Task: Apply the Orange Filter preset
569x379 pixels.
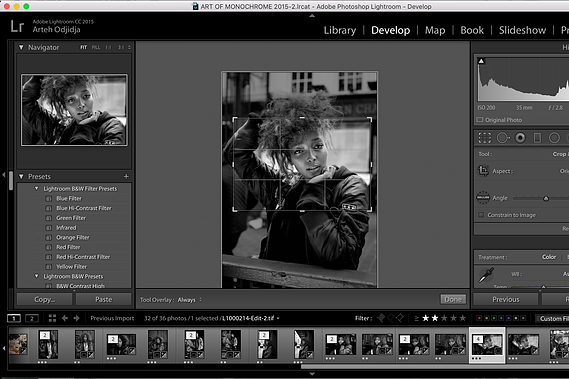Action: [73, 237]
